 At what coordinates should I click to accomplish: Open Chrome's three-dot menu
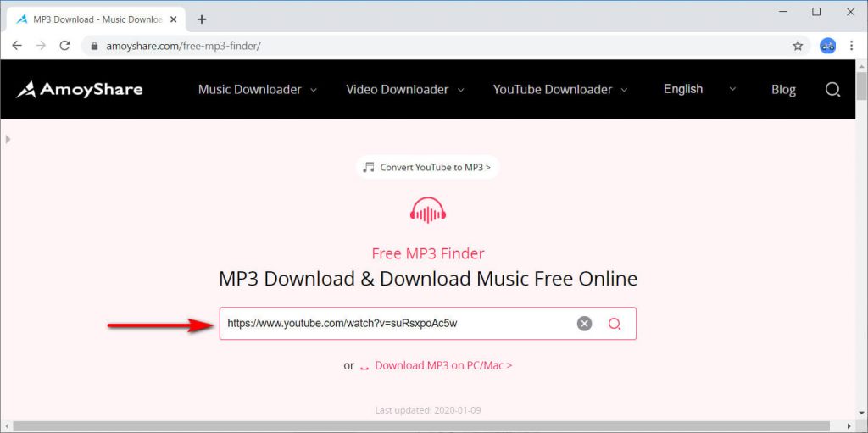click(x=851, y=46)
